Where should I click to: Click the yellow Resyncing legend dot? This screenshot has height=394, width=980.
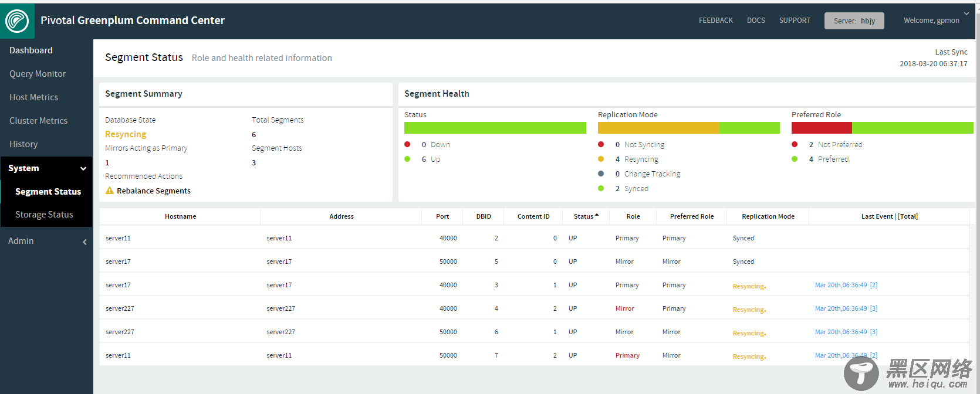601,159
